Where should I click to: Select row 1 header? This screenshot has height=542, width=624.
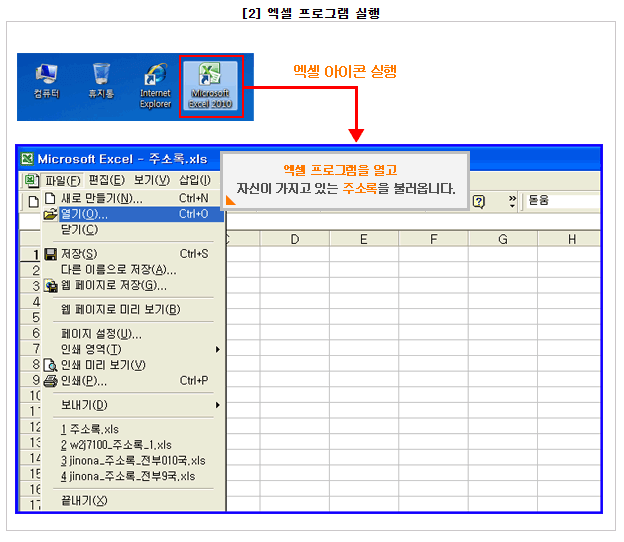click(31, 254)
